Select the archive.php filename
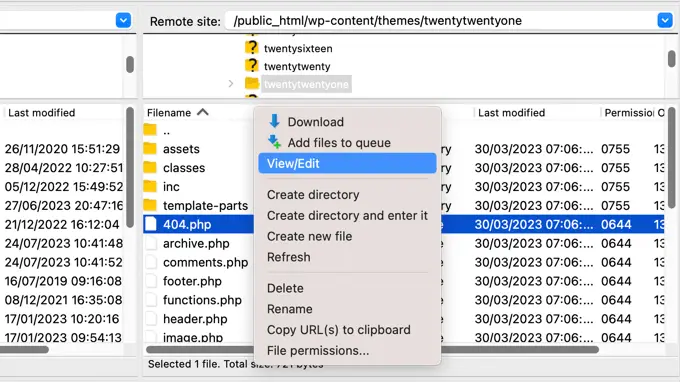 [x=196, y=243]
